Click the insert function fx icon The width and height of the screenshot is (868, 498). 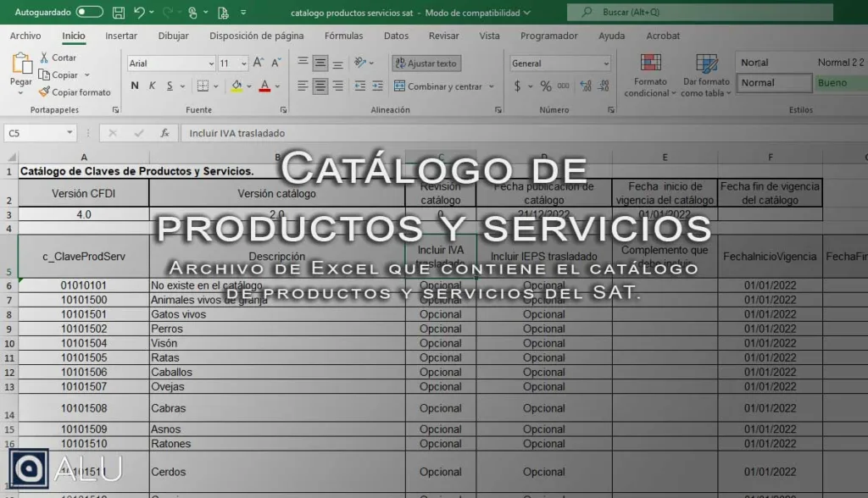click(164, 133)
